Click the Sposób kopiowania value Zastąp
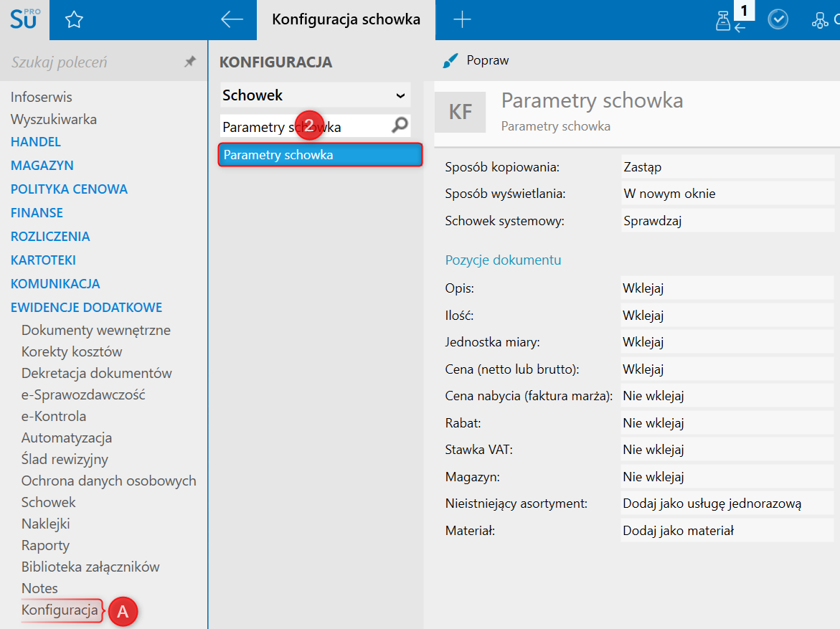The width and height of the screenshot is (840, 629). tap(727, 167)
